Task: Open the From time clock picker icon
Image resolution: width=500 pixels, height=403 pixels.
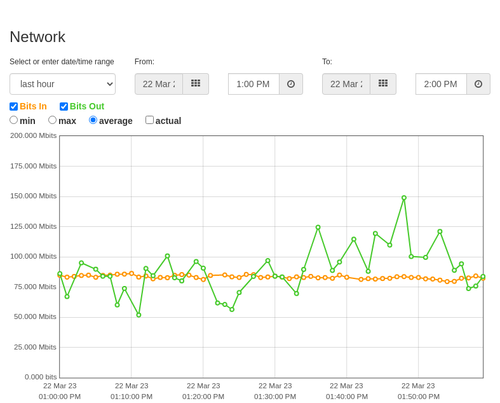Action: point(291,84)
